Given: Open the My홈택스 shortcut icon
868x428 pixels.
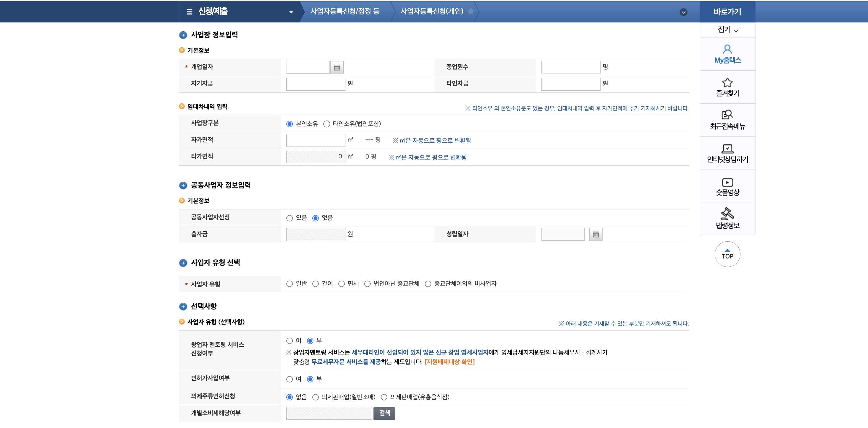Looking at the screenshot, I should (x=727, y=50).
